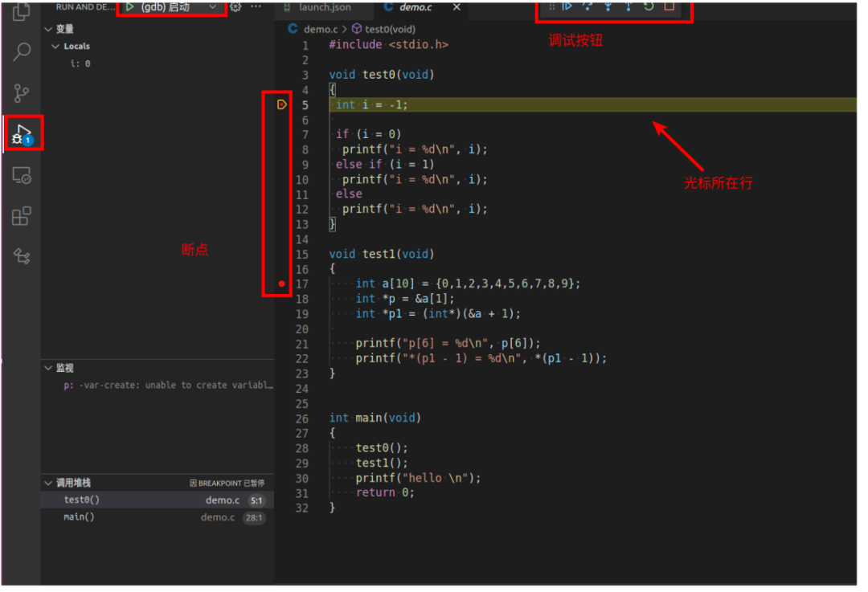Toggle the breakpoint dot on line 17
The image size is (868, 592).
point(280,284)
